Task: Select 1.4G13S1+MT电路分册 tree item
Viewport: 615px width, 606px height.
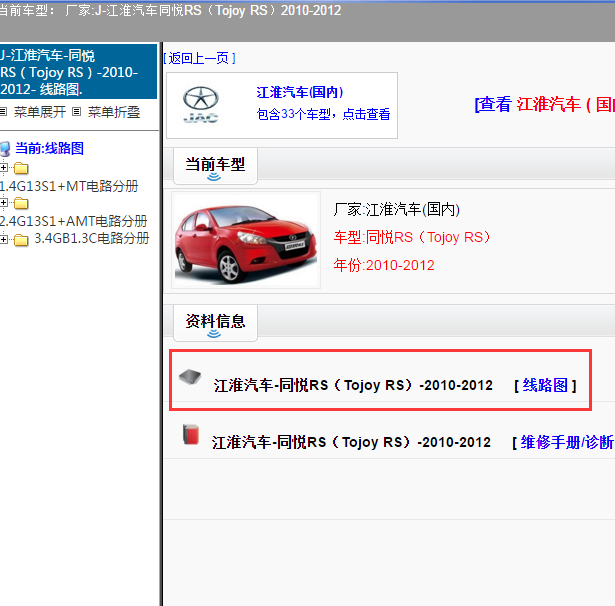Action: [69, 186]
